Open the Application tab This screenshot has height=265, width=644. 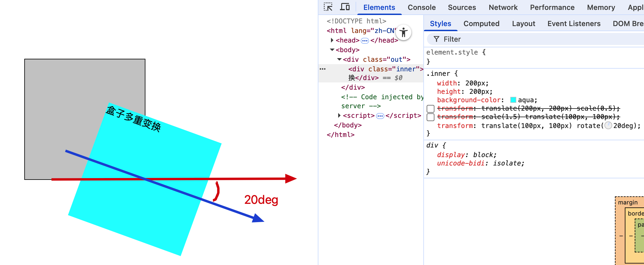point(636,7)
